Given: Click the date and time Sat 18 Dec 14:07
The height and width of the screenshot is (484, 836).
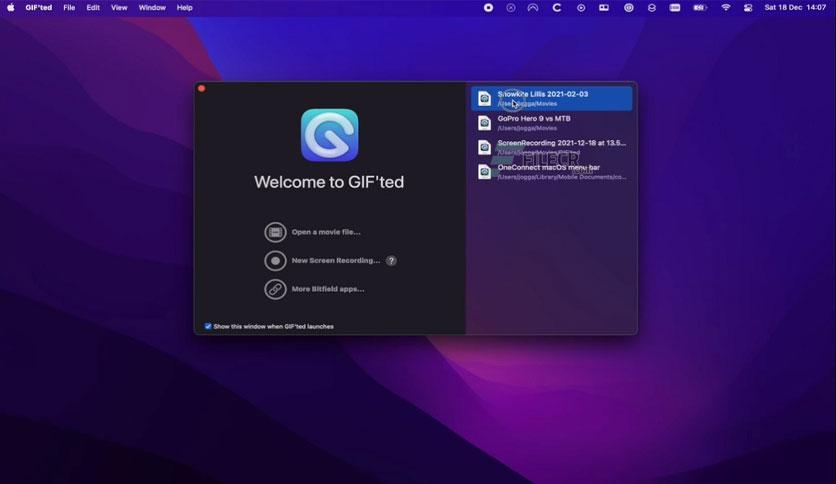Looking at the screenshot, I should pos(795,7).
